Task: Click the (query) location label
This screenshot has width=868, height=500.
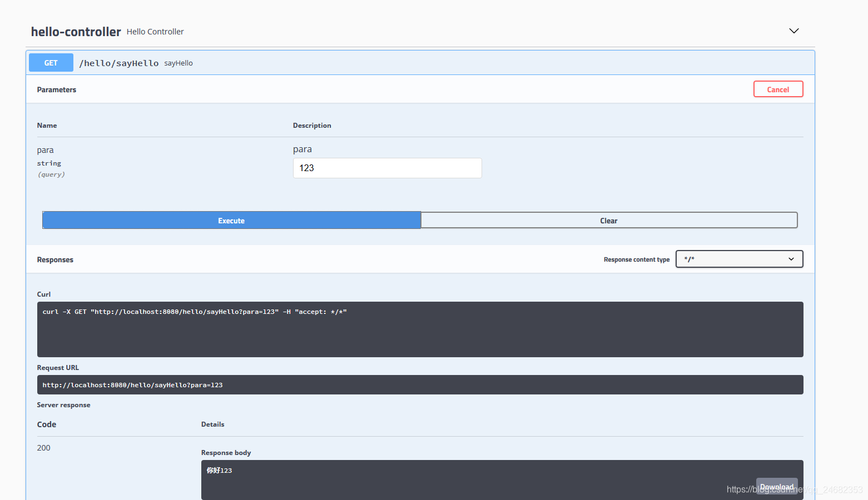Action: tap(51, 174)
